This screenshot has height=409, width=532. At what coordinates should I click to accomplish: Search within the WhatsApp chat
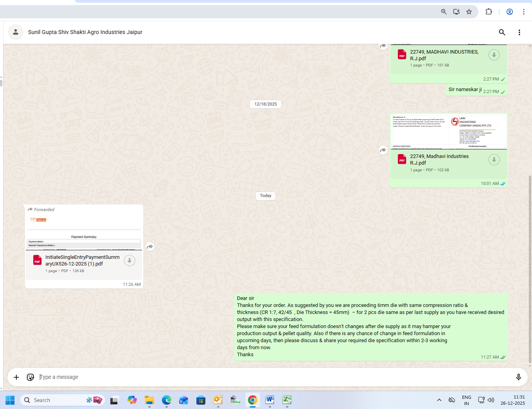coord(502,32)
